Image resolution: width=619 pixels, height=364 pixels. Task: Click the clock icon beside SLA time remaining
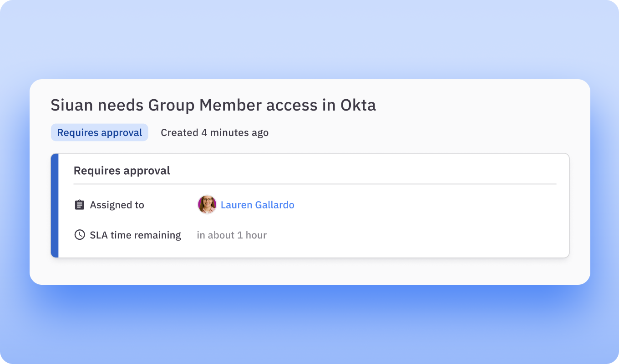80,235
